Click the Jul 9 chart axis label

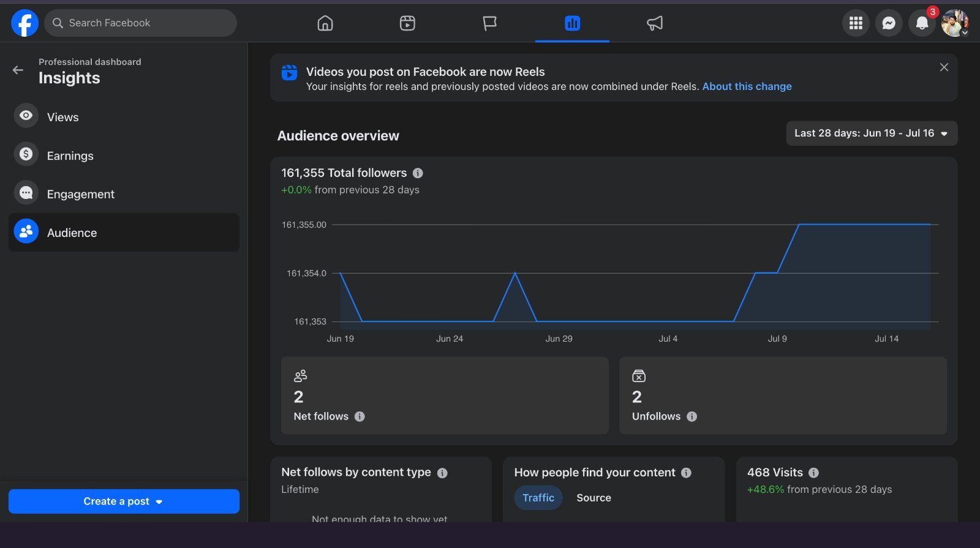(x=777, y=339)
